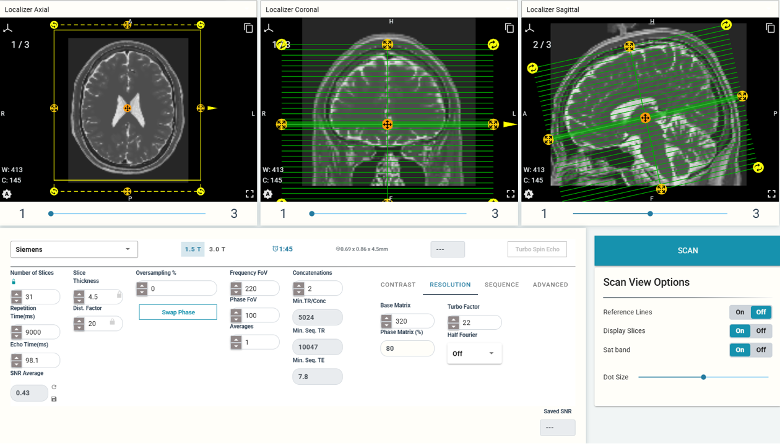The width and height of the screenshot is (780, 445).
Task: Turn Display Slices off
Action: point(761,330)
